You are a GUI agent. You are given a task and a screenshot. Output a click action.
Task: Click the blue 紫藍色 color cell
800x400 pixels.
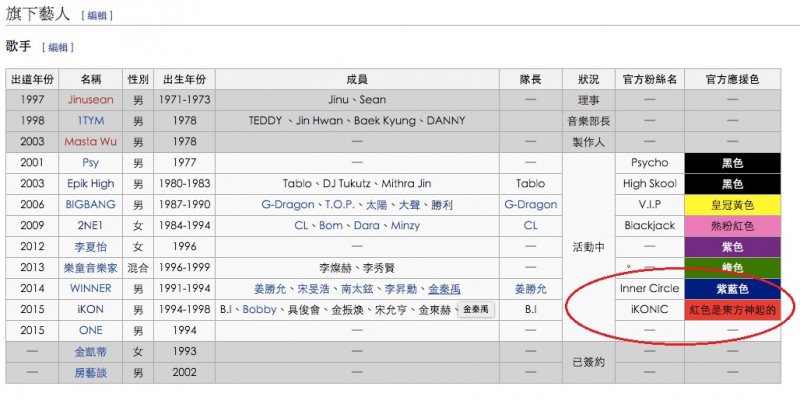[x=732, y=288]
